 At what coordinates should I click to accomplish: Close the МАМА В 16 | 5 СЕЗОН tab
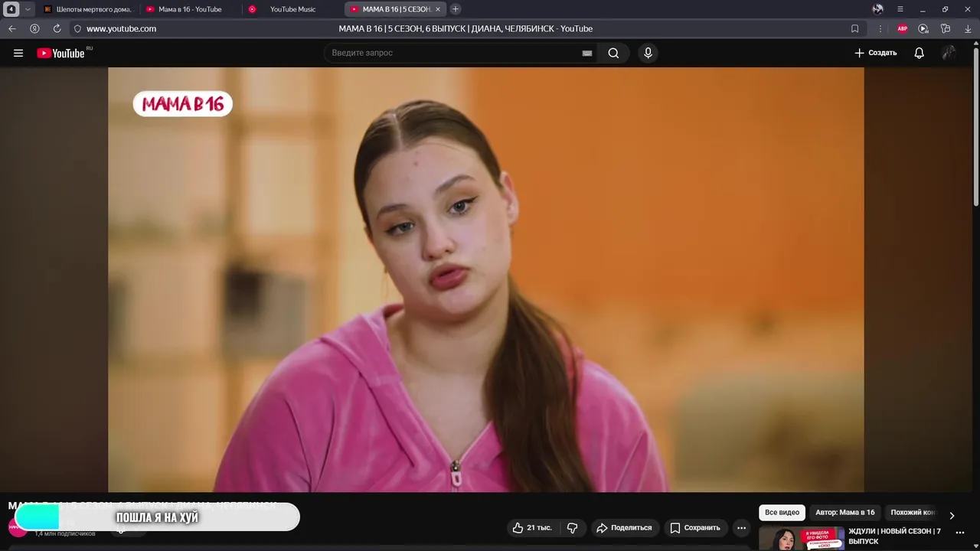click(438, 9)
